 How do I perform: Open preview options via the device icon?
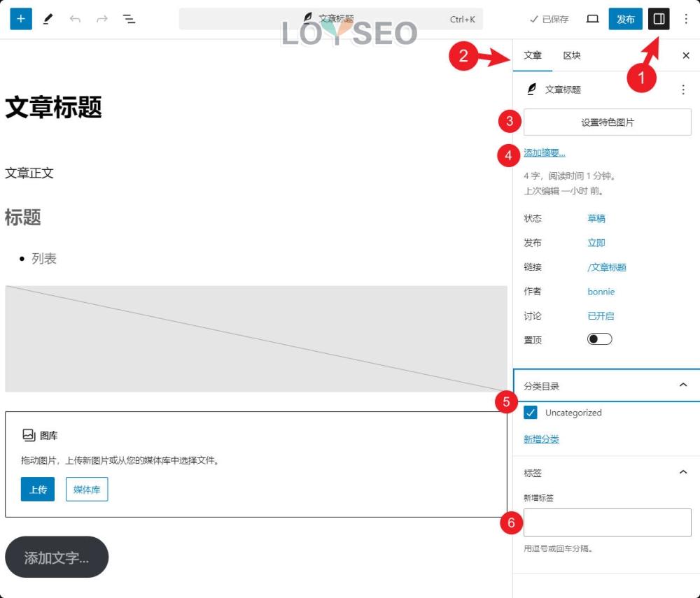[x=592, y=19]
